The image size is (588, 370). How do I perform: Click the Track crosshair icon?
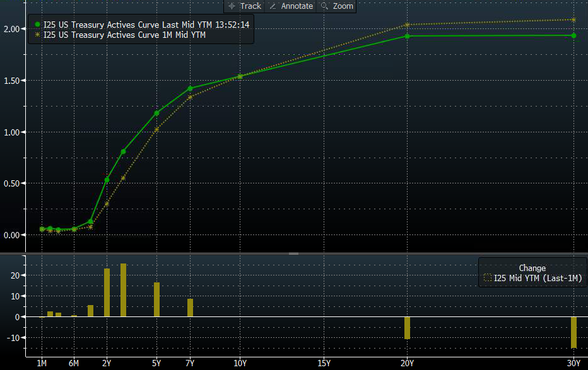tap(232, 6)
